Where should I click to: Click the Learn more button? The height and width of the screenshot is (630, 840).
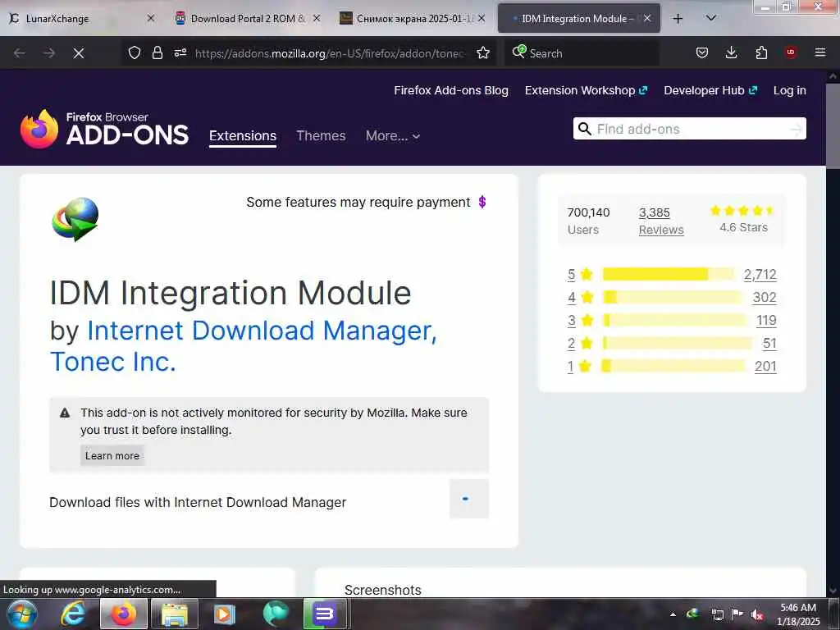112,455
